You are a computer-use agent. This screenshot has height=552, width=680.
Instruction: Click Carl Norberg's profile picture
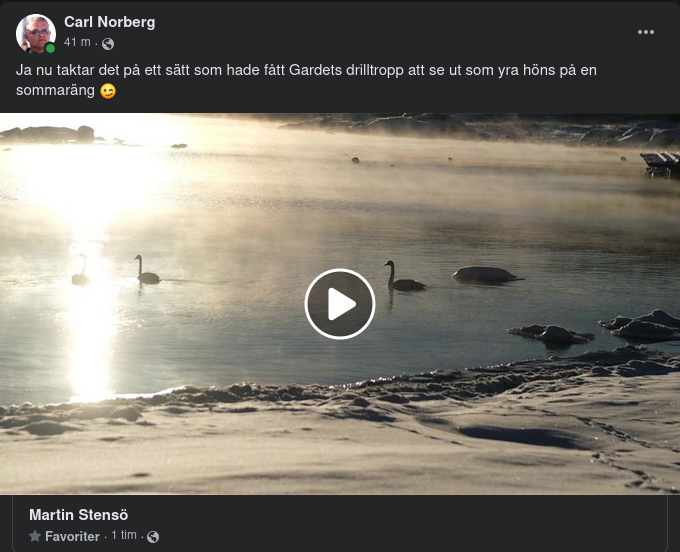(x=36, y=33)
